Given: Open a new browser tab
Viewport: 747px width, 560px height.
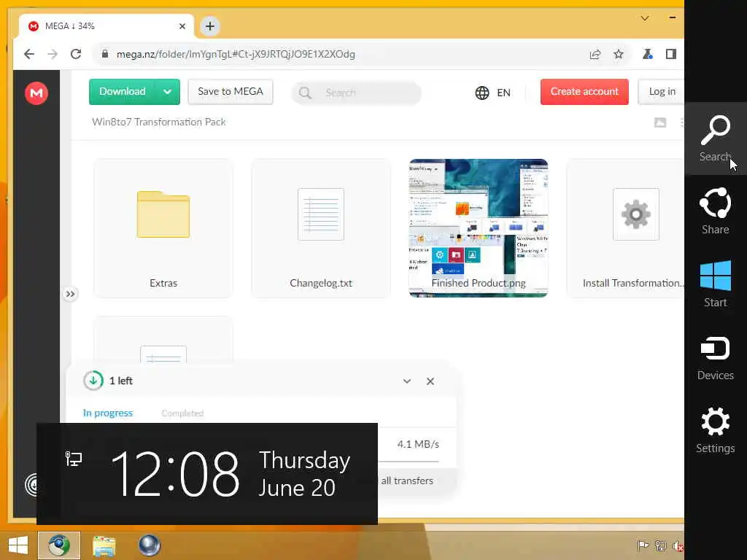Looking at the screenshot, I should [x=209, y=26].
